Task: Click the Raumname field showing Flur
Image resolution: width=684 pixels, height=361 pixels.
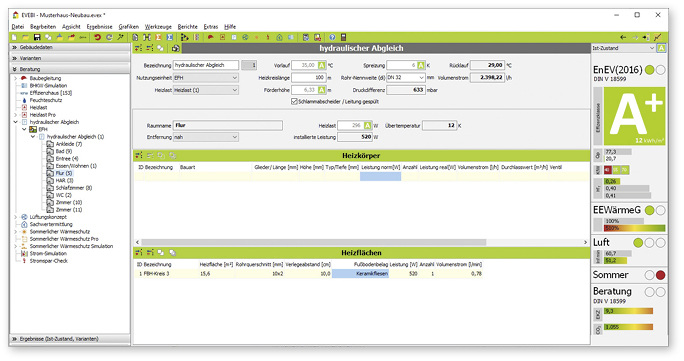Action: (228, 126)
